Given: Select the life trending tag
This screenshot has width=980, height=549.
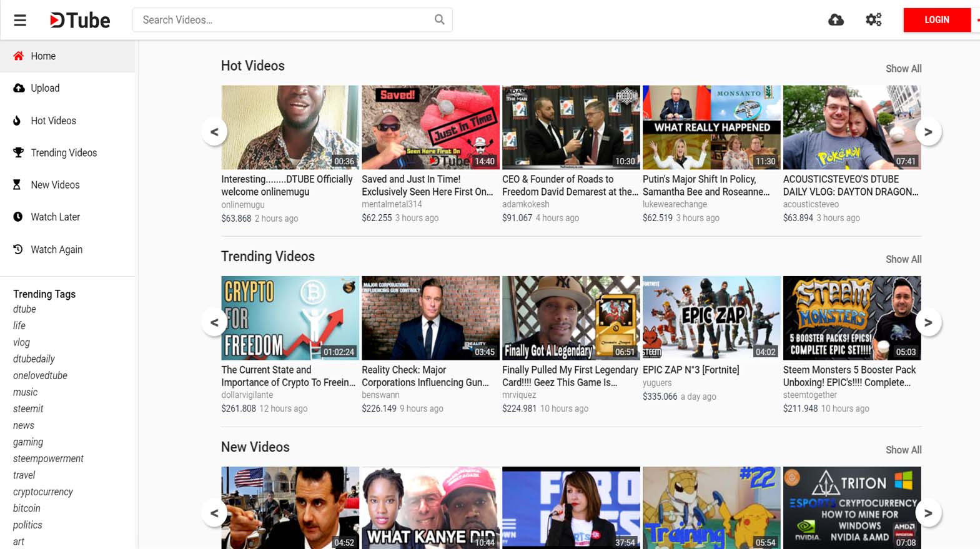Looking at the screenshot, I should [x=19, y=325].
